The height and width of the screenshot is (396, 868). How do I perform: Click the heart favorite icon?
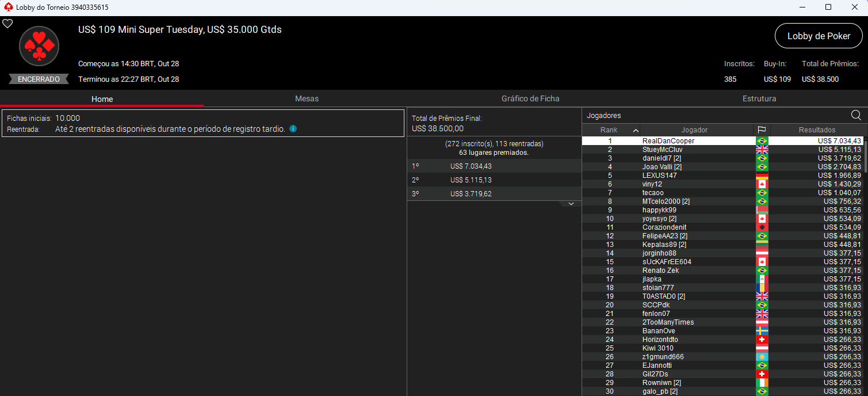pyautogui.click(x=7, y=24)
